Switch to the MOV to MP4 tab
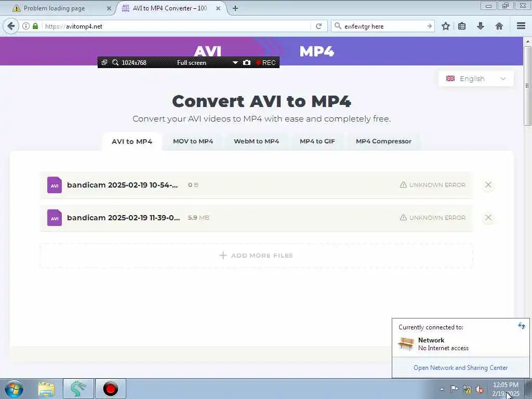Viewport: 532px width, 399px height. click(x=193, y=141)
